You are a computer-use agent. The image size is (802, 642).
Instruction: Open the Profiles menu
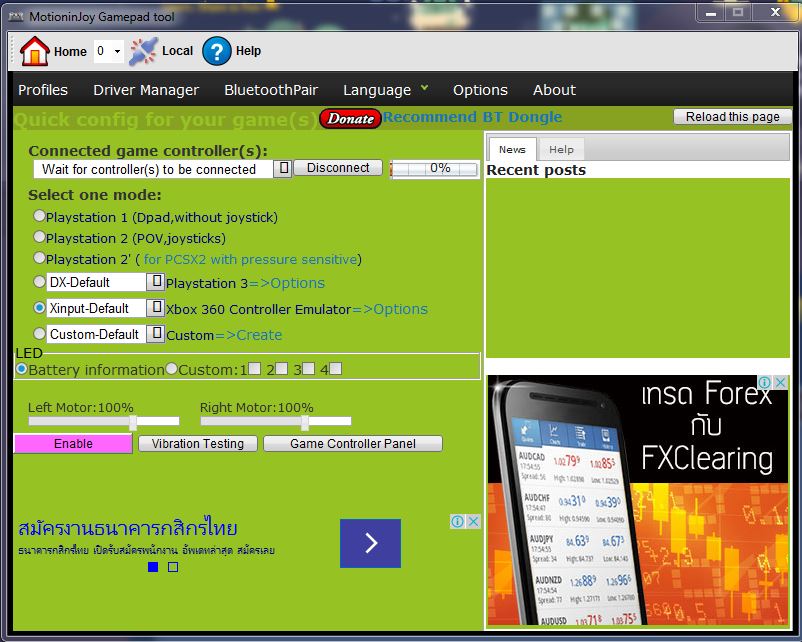click(43, 90)
